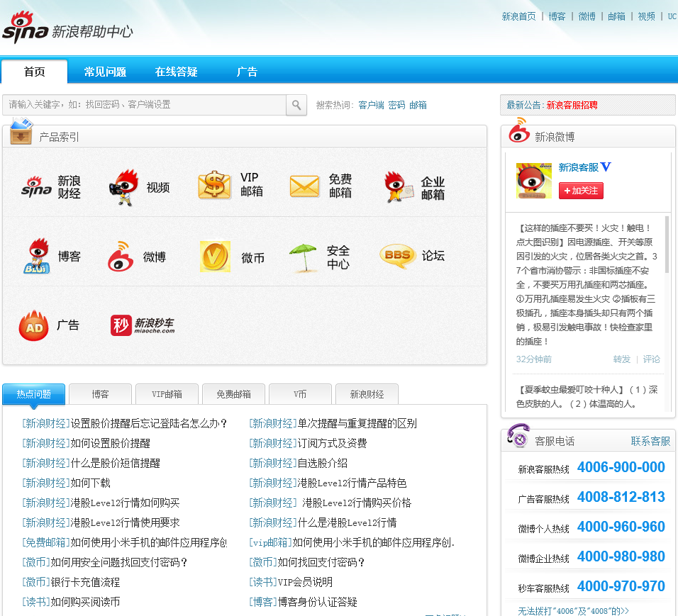Open 新浪首页 link in top bar
This screenshot has height=616, width=678.
(x=518, y=16)
